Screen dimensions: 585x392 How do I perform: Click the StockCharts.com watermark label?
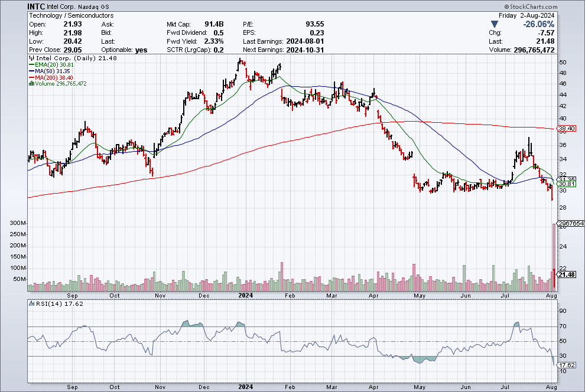531,6
